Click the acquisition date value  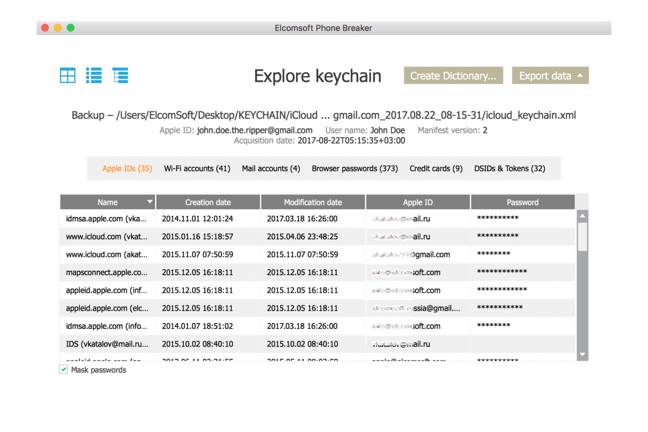(x=351, y=141)
